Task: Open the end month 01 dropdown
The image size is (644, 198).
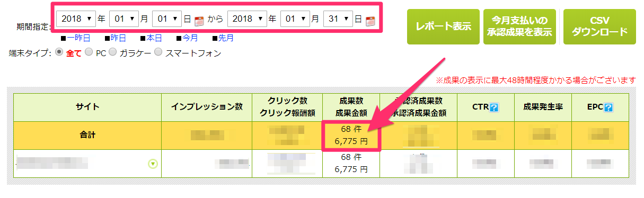Action: pos(295,19)
